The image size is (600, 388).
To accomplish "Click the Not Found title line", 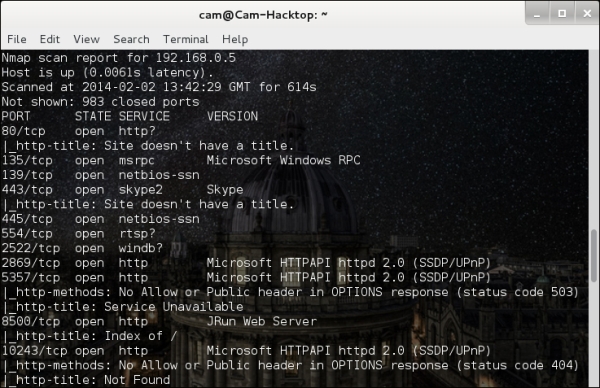I will click(x=86, y=380).
